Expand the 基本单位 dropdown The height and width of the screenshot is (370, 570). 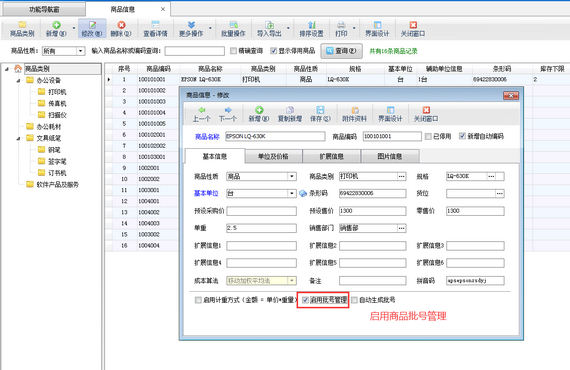pyautogui.click(x=292, y=193)
